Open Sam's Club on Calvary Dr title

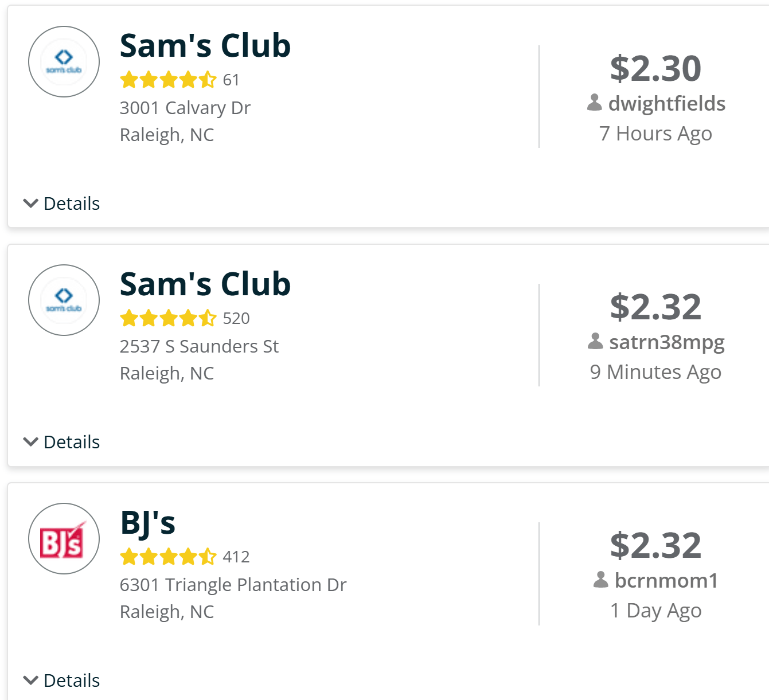click(205, 46)
